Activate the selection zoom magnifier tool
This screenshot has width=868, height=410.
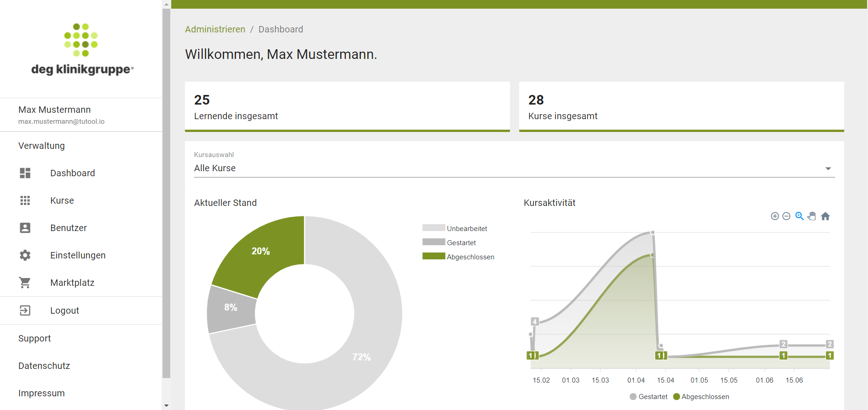[x=800, y=216]
